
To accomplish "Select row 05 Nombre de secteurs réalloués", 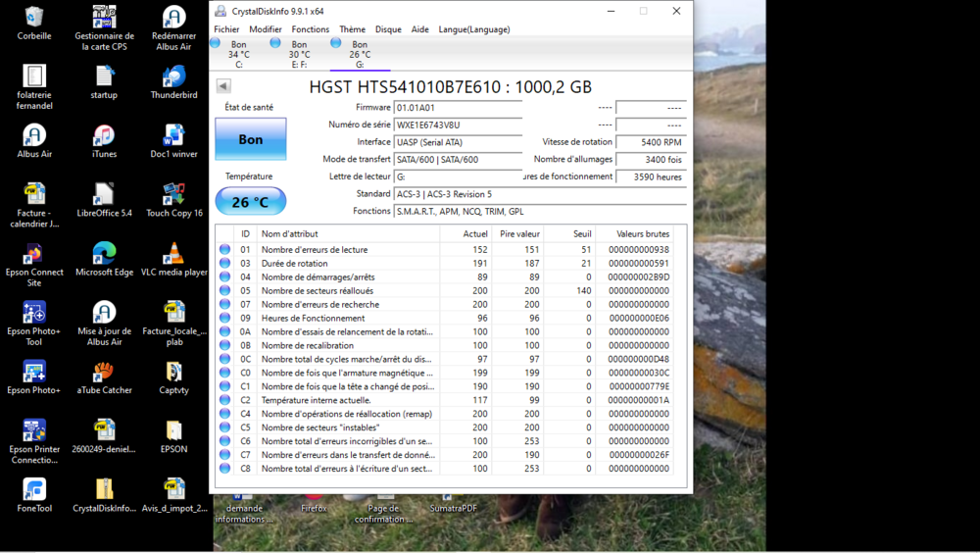I will (445, 291).
